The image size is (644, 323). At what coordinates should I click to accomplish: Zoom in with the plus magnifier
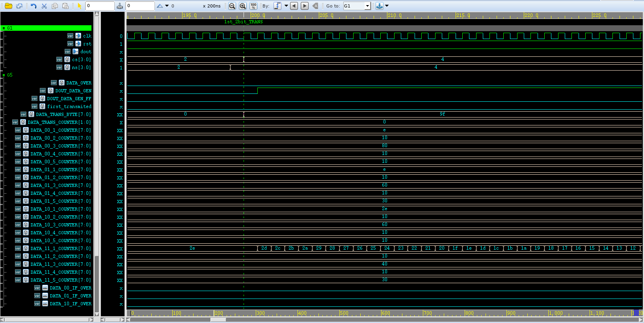[x=243, y=6]
